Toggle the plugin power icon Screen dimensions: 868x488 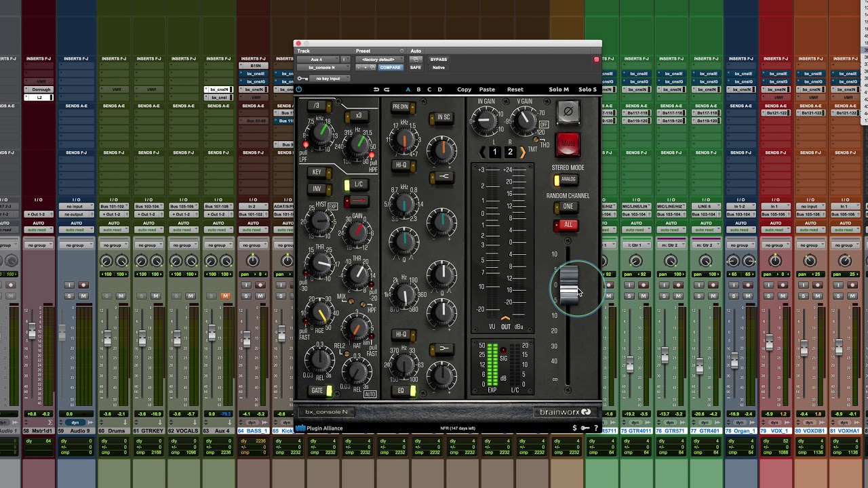tap(299, 89)
